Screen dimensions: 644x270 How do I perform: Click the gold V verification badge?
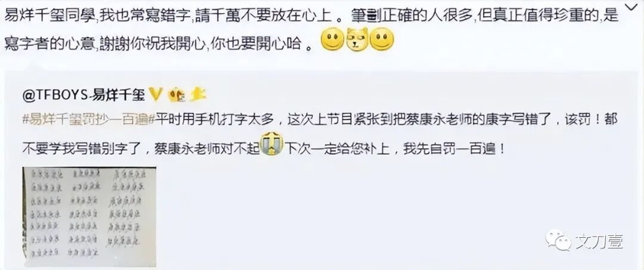(x=156, y=95)
